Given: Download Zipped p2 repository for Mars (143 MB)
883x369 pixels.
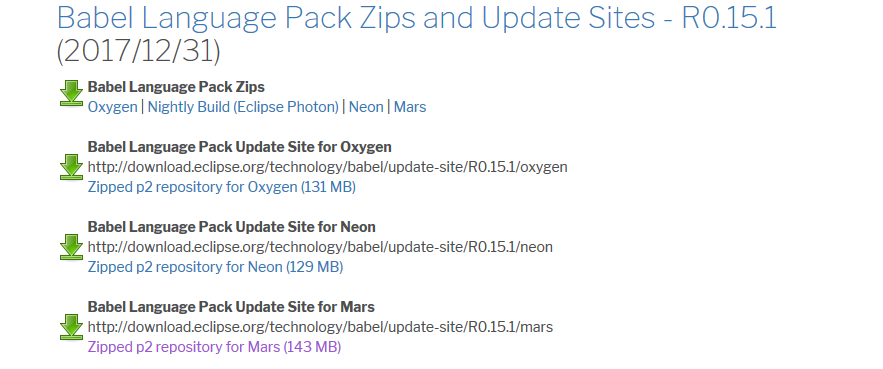Looking at the screenshot, I should [215, 347].
